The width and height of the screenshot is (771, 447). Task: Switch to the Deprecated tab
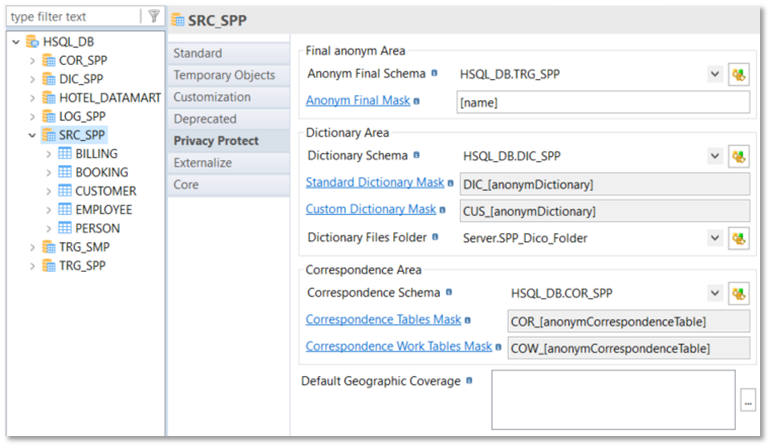tap(229, 119)
